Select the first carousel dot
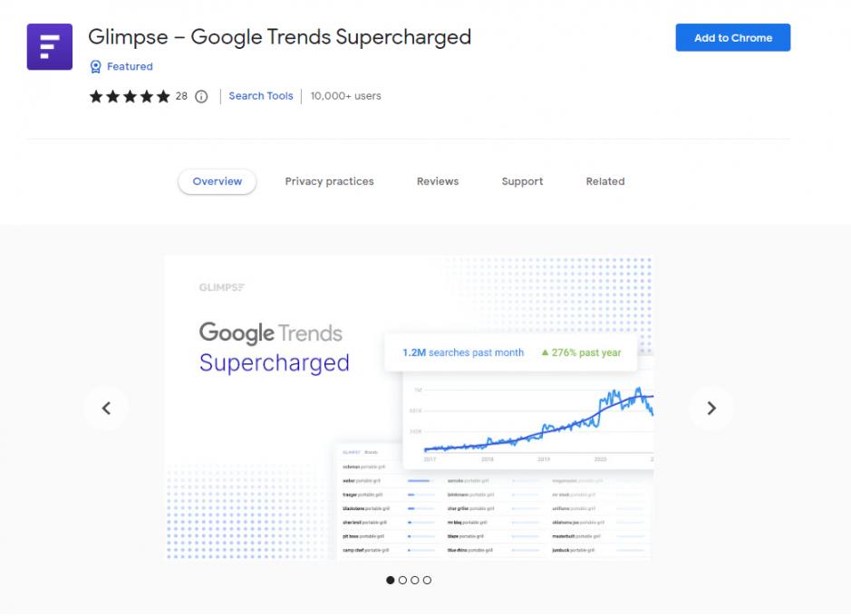Image resolution: width=851 pixels, height=616 pixels. pos(391,580)
